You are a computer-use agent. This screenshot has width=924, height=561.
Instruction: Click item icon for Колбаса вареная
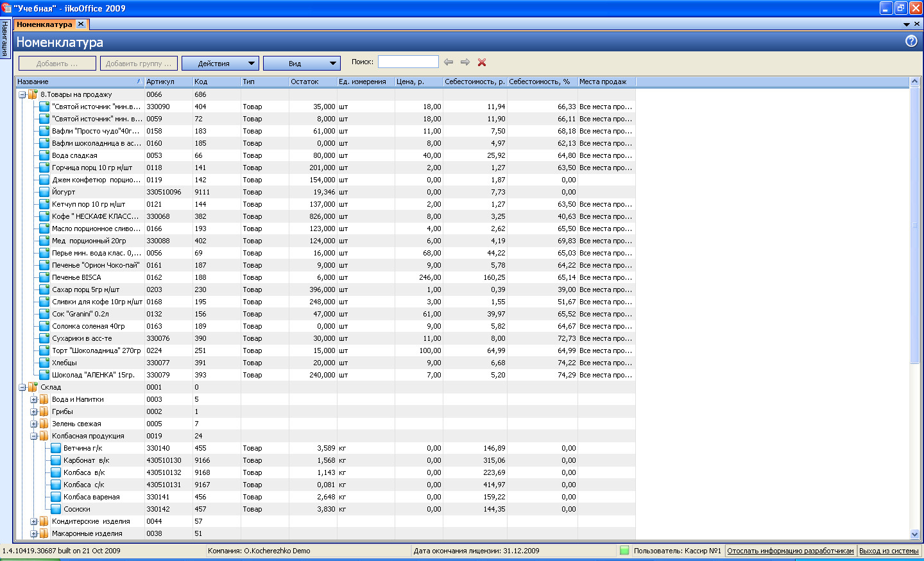[56, 497]
